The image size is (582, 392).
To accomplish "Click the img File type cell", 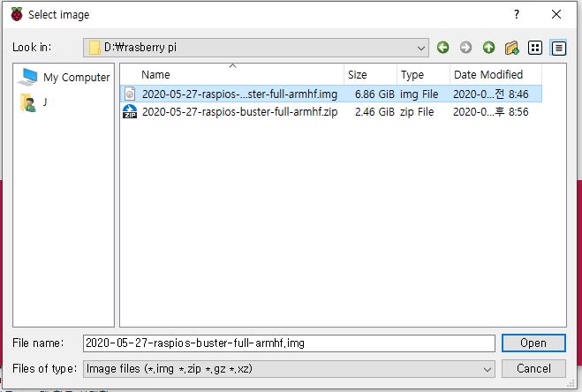I will click(x=419, y=94).
